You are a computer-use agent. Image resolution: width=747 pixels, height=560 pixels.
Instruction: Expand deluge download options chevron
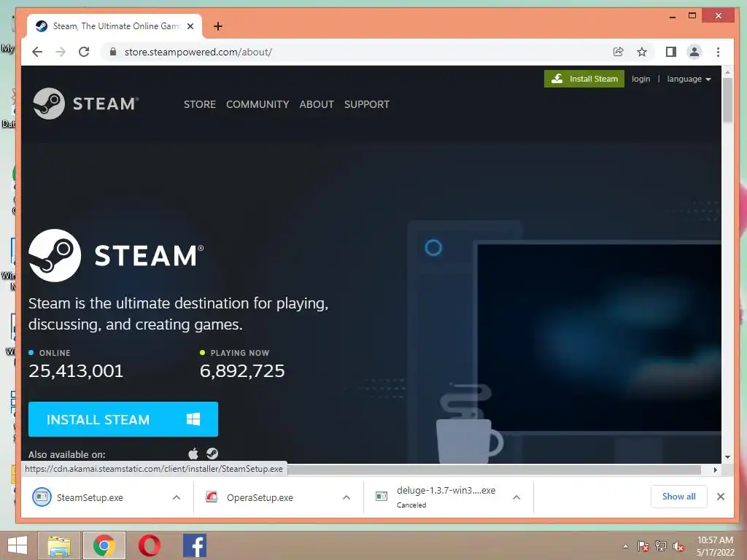516,497
